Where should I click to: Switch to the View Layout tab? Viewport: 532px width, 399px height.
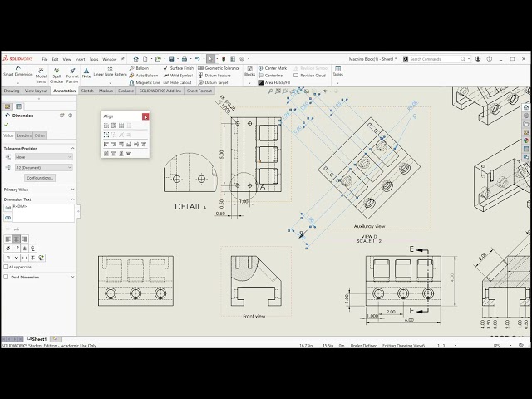[x=36, y=91]
